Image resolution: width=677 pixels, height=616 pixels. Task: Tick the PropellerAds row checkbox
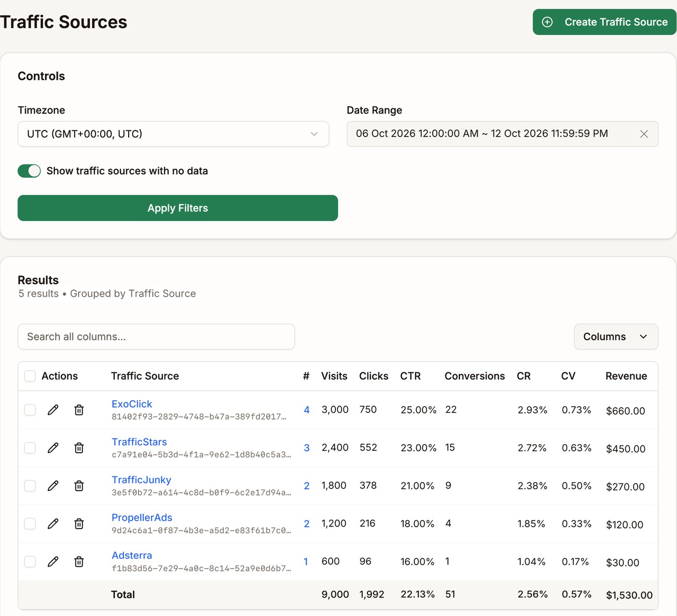tap(30, 524)
